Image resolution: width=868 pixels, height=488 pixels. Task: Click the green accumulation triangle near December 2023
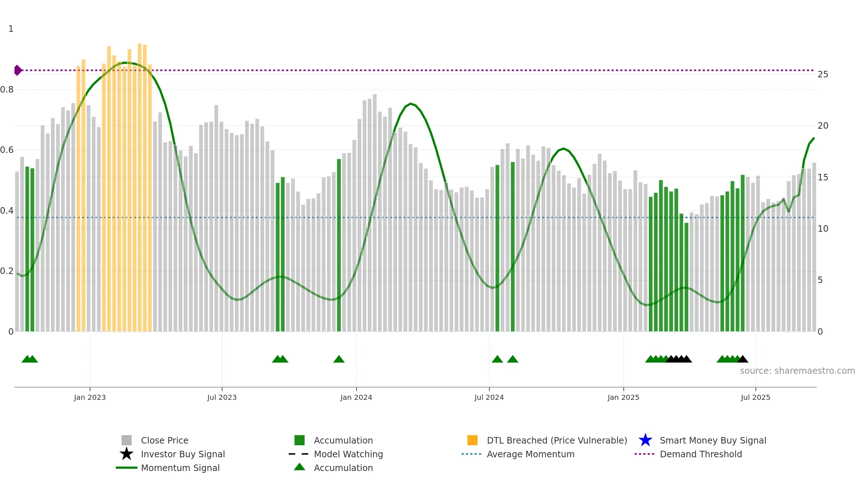[339, 359]
